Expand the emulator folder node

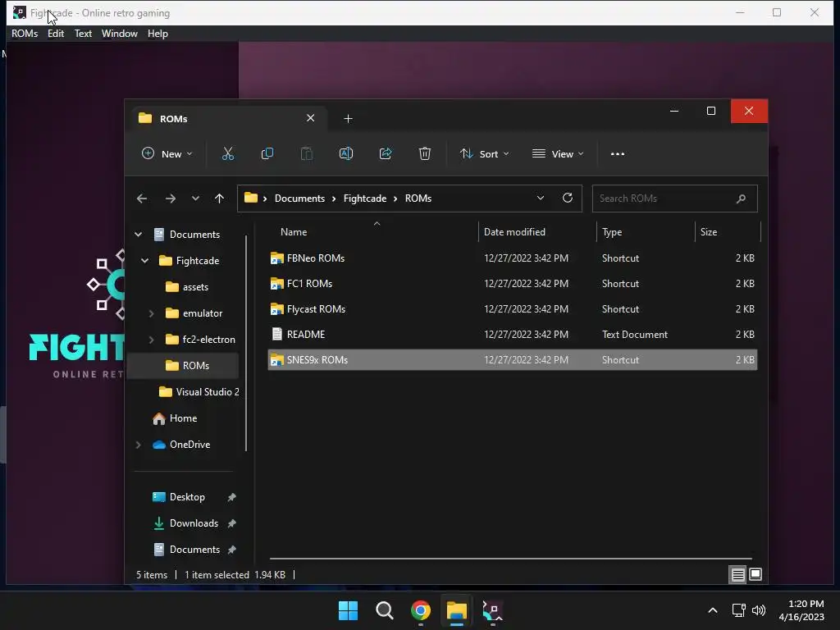click(151, 313)
